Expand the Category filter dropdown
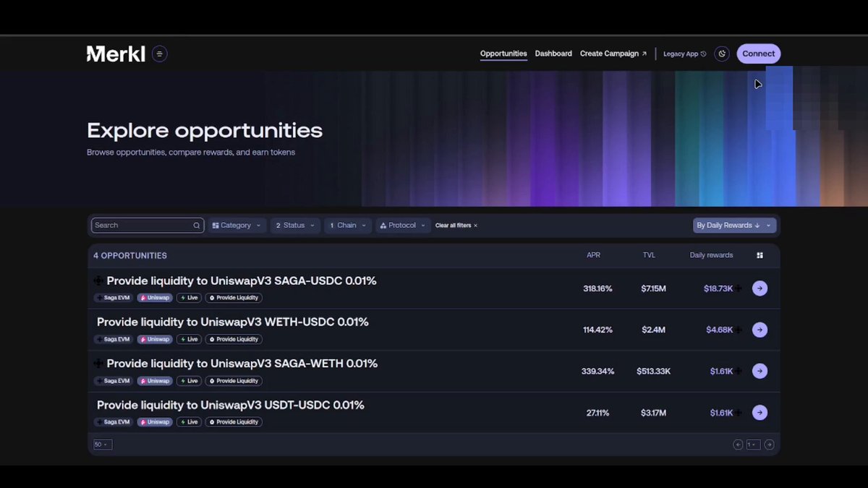Screen dimensions: 868x488 click(237, 226)
